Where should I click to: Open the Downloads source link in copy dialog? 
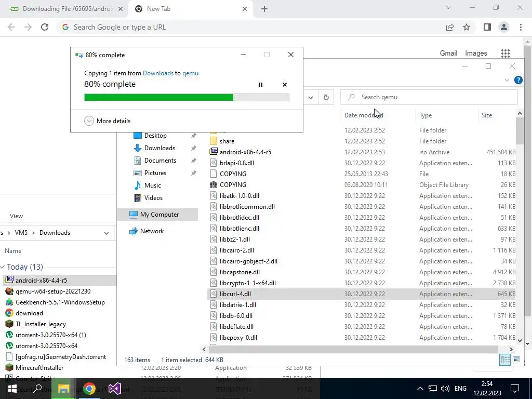tap(158, 73)
